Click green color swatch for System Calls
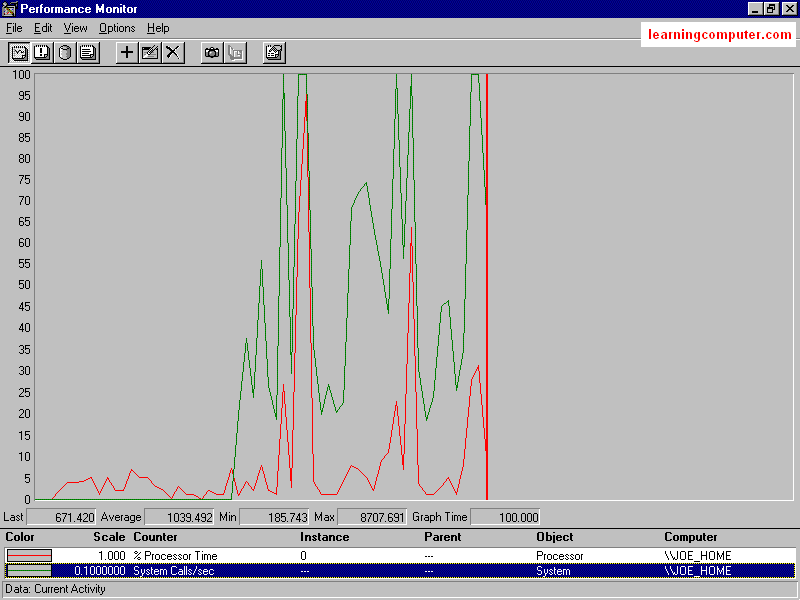Screen dimensions: 800x600 pos(29,570)
